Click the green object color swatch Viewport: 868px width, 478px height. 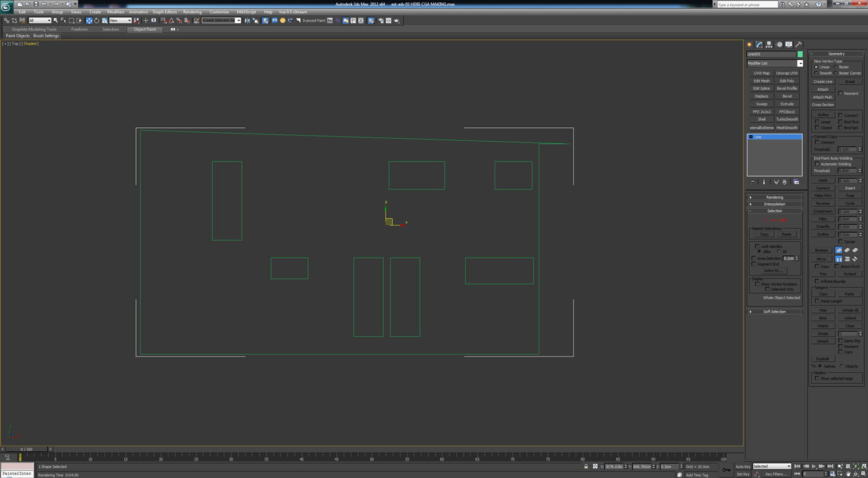click(x=800, y=54)
